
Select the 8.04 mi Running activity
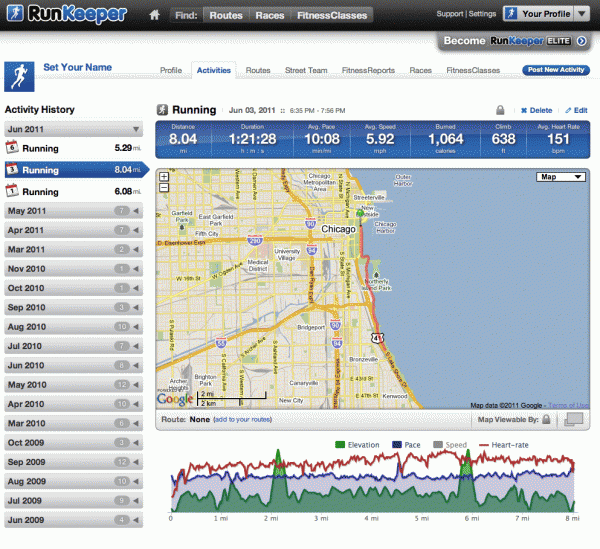pos(75,169)
